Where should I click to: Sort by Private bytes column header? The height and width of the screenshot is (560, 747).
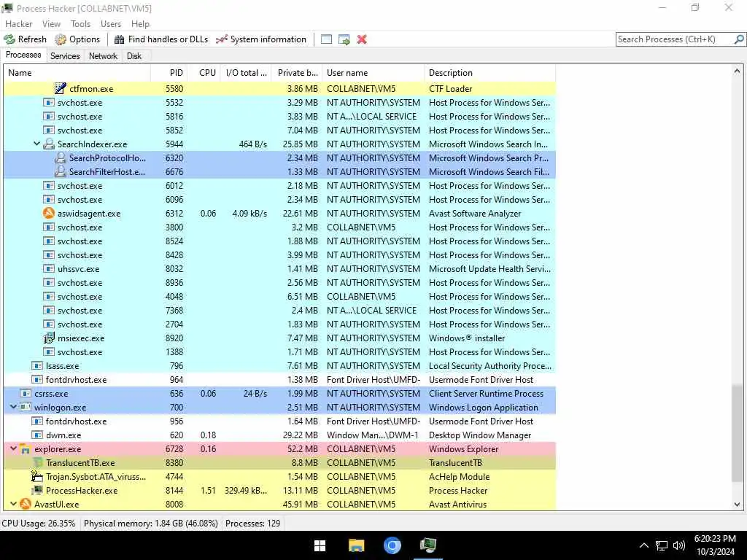[x=297, y=73]
